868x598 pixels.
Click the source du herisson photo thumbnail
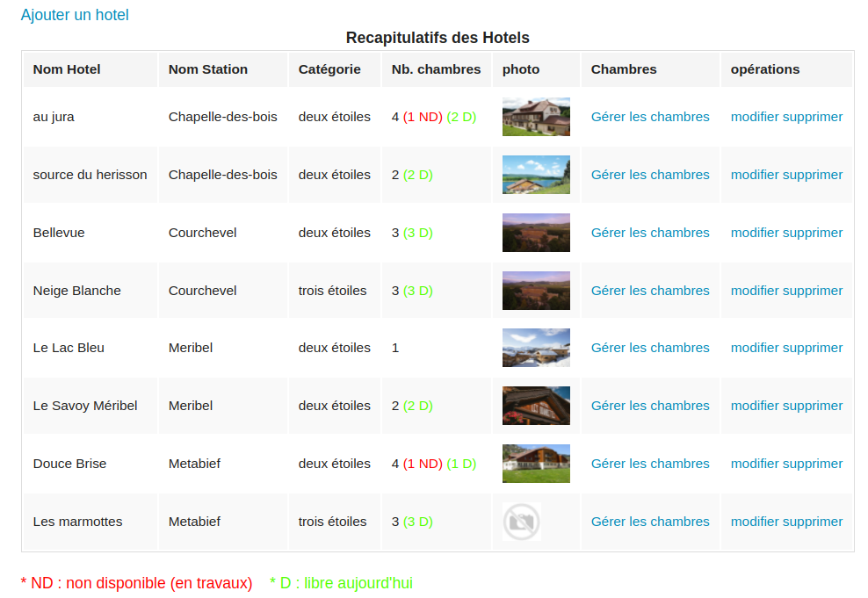point(536,175)
